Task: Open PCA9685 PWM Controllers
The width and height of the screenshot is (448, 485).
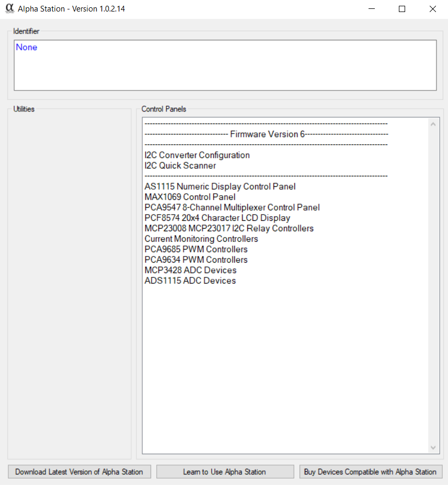Action: [196, 250]
